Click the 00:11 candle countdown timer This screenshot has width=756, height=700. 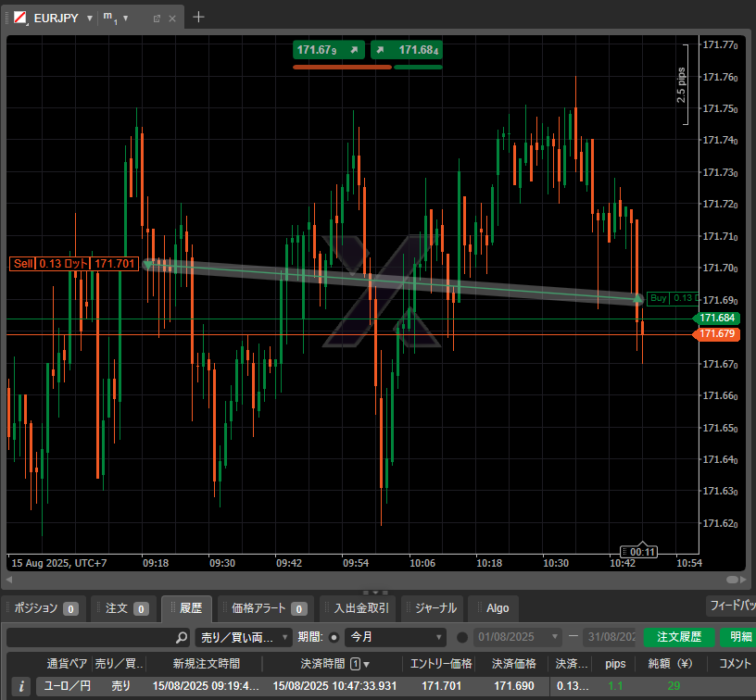640,552
